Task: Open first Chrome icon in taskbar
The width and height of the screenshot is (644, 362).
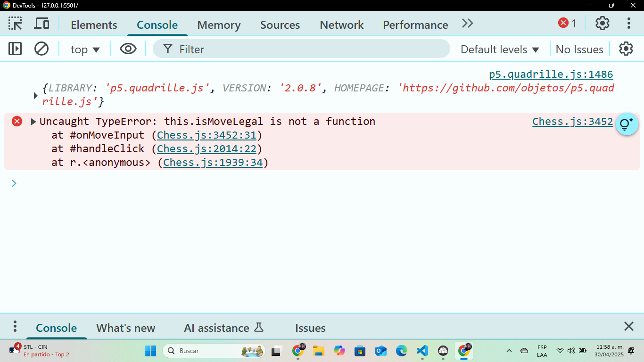Action: [298, 351]
